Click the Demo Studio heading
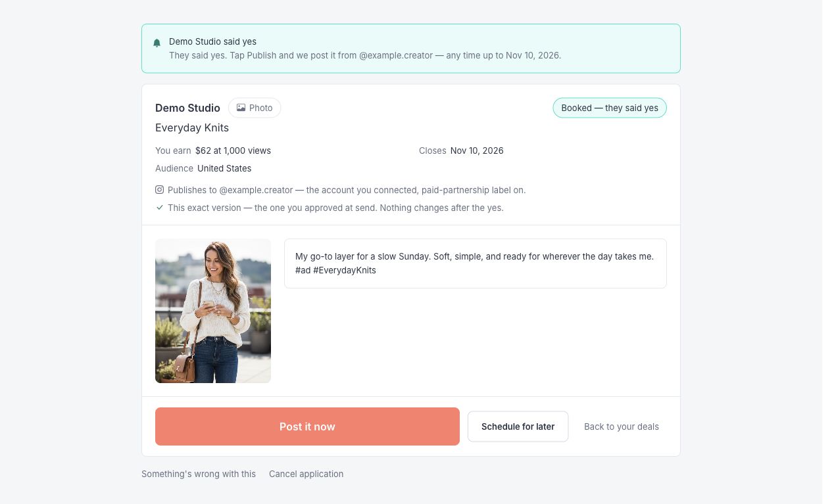The width and height of the screenshot is (832, 504). click(x=187, y=108)
